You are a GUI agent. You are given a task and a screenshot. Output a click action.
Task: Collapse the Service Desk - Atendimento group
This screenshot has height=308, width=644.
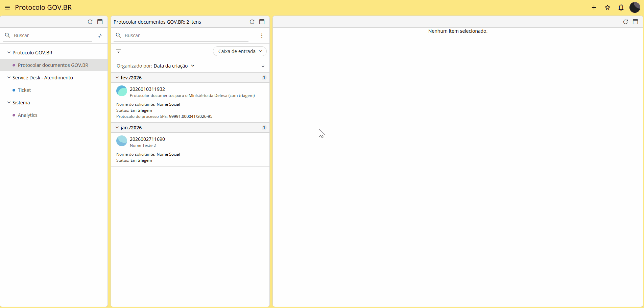(x=9, y=78)
